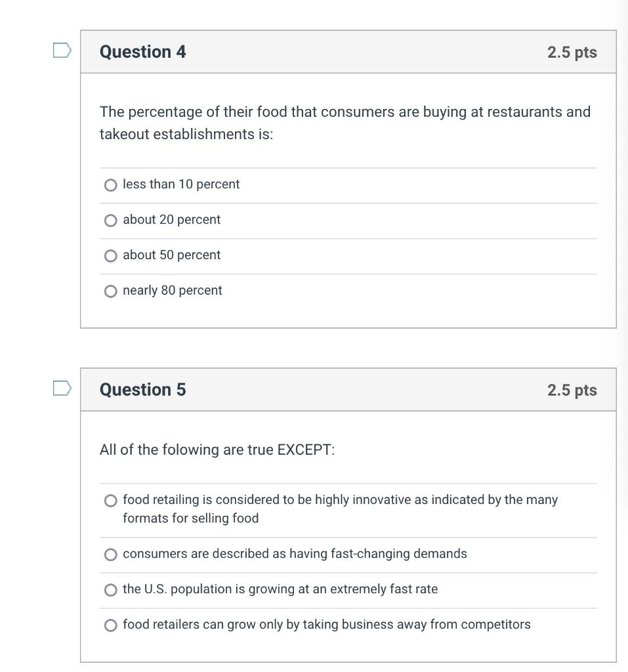Click the answer text "about 20 percent"
Screen dimensions: 628x672
[x=171, y=220]
